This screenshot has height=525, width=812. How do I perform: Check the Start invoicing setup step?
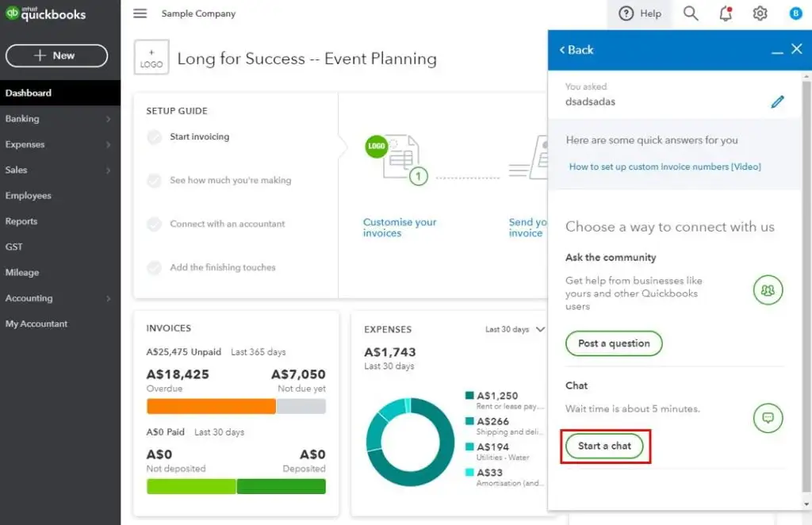(155, 137)
